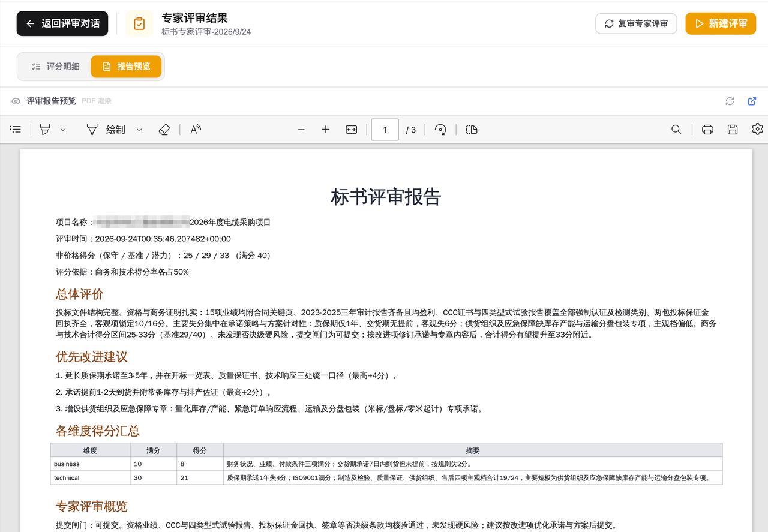Click the business row cell
Screen dimensions: 768x532
[90, 464]
